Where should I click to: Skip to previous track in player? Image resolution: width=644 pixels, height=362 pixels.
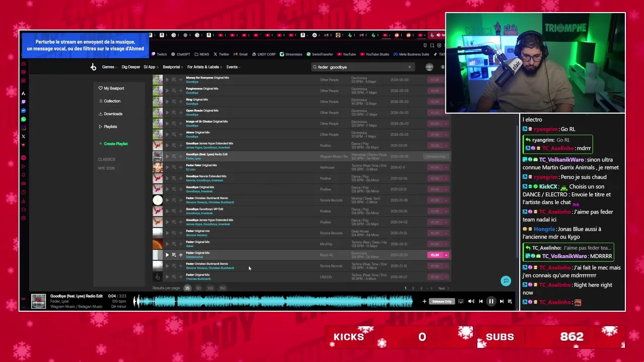point(480,301)
